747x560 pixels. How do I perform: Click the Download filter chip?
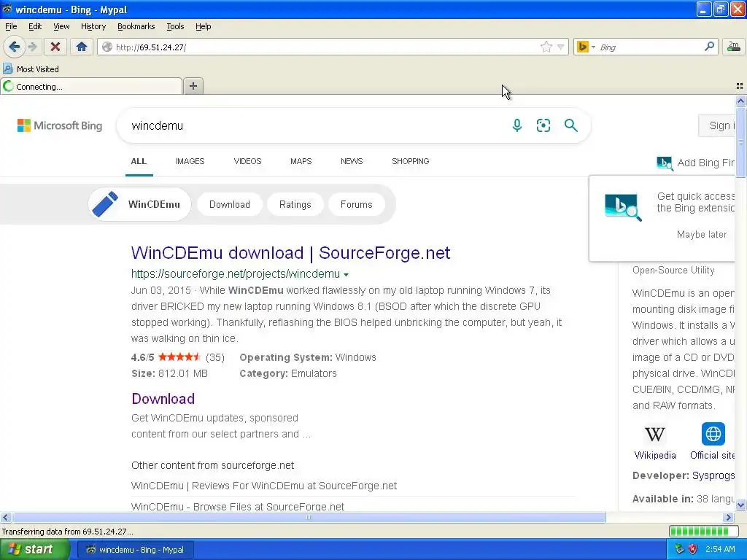tap(230, 204)
